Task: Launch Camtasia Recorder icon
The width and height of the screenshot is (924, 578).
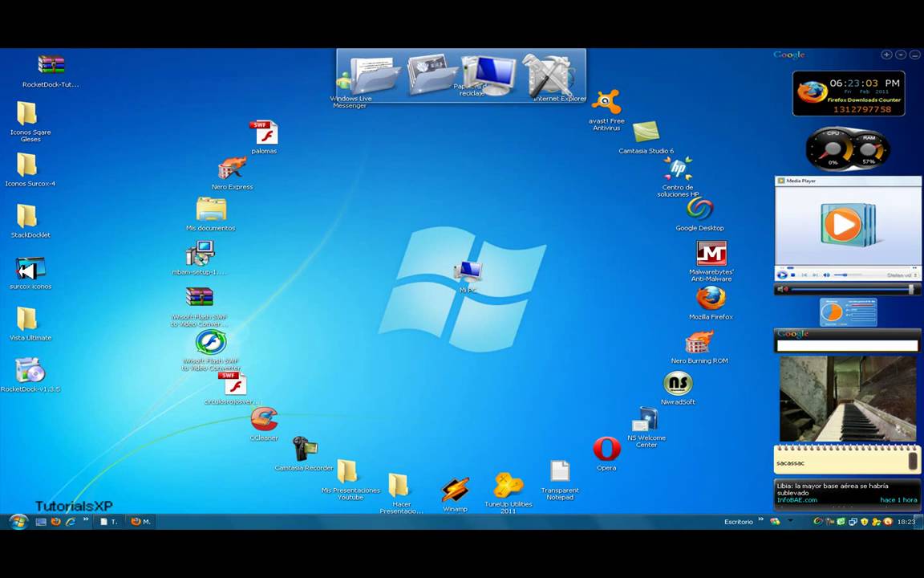Action: pyautogui.click(x=305, y=450)
